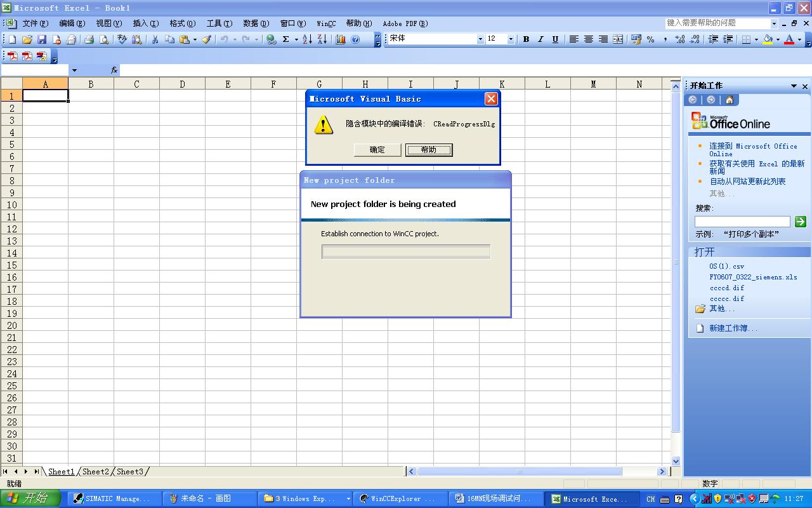Switch to the Sheet3 tab
Image resolution: width=812 pixels, height=508 pixels.
tap(130, 471)
